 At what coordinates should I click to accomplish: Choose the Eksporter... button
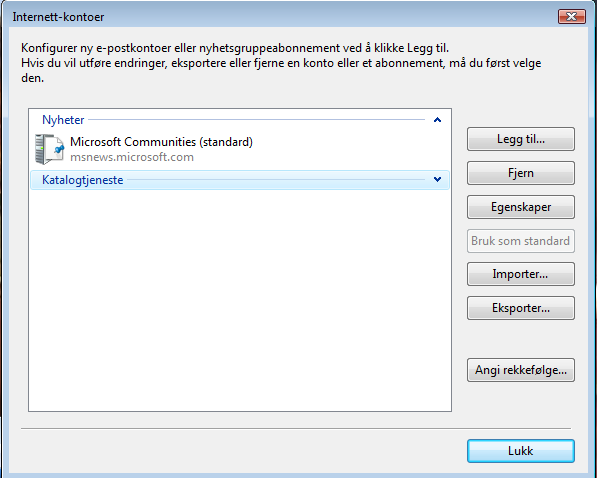point(521,308)
